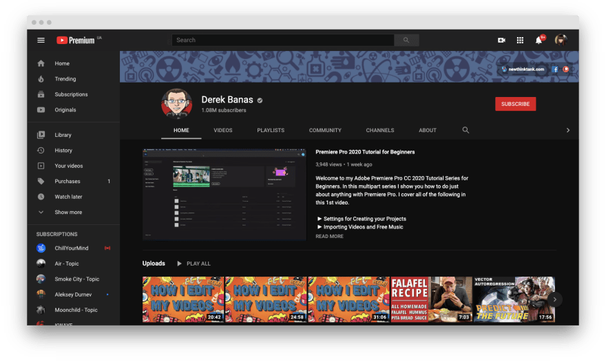Click the Home icon in sidebar

pos(41,63)
